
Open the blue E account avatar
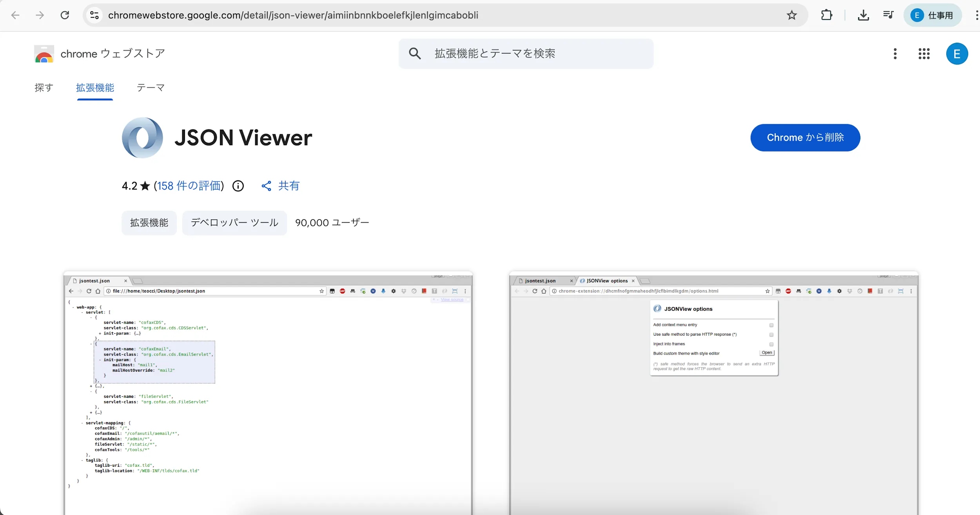click(956, 54)
